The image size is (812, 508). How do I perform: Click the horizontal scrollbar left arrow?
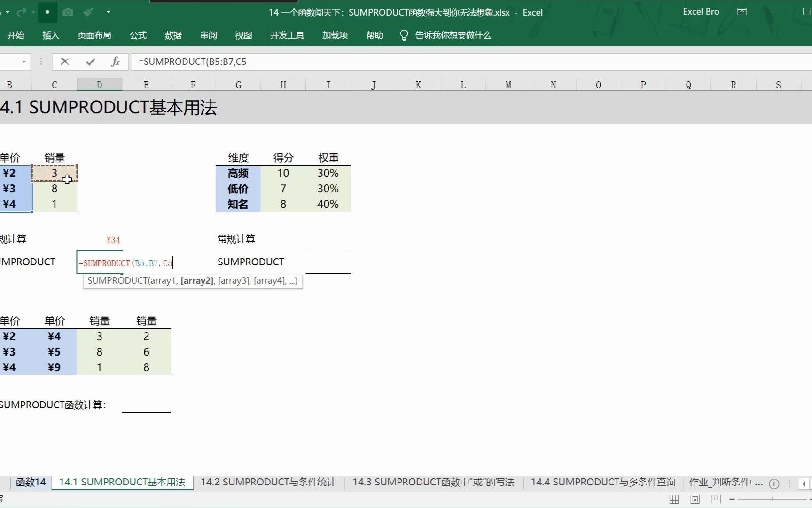804,484
